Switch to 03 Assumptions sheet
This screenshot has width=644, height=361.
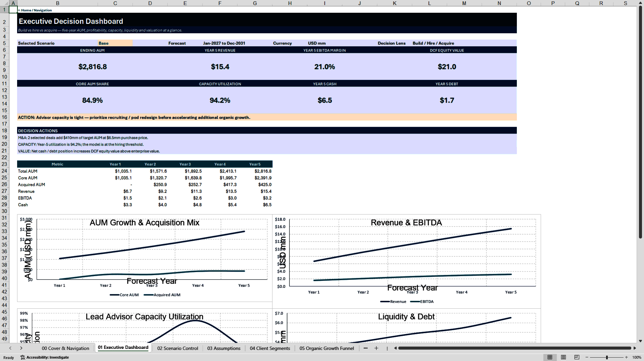(x=224, y=348)
